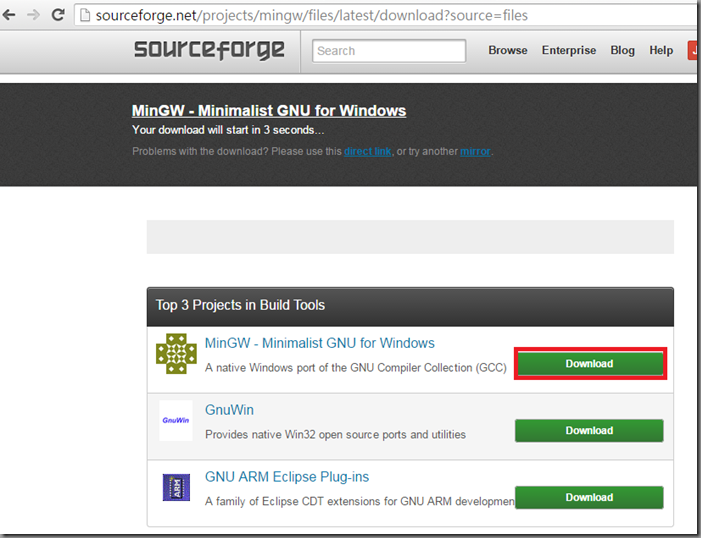Use the direct link for download
This screenshot has height=538, width=701.
pyautogui.click(x=367, y=151)
